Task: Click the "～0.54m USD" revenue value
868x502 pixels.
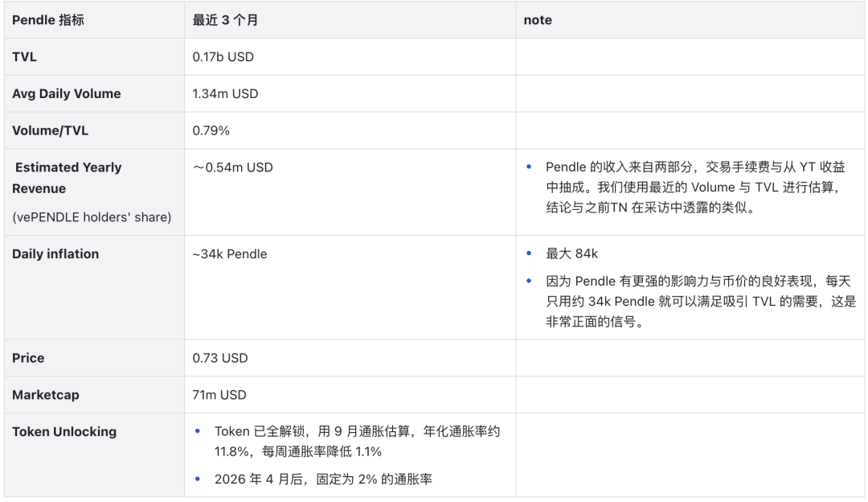Action: click(233, 167)
